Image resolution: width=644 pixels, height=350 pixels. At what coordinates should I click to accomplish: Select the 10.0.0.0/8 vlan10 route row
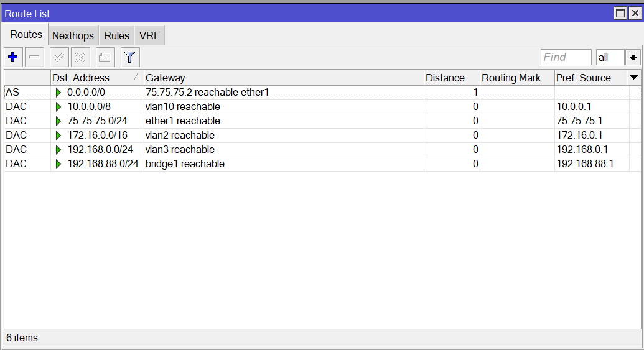(322, 107)
